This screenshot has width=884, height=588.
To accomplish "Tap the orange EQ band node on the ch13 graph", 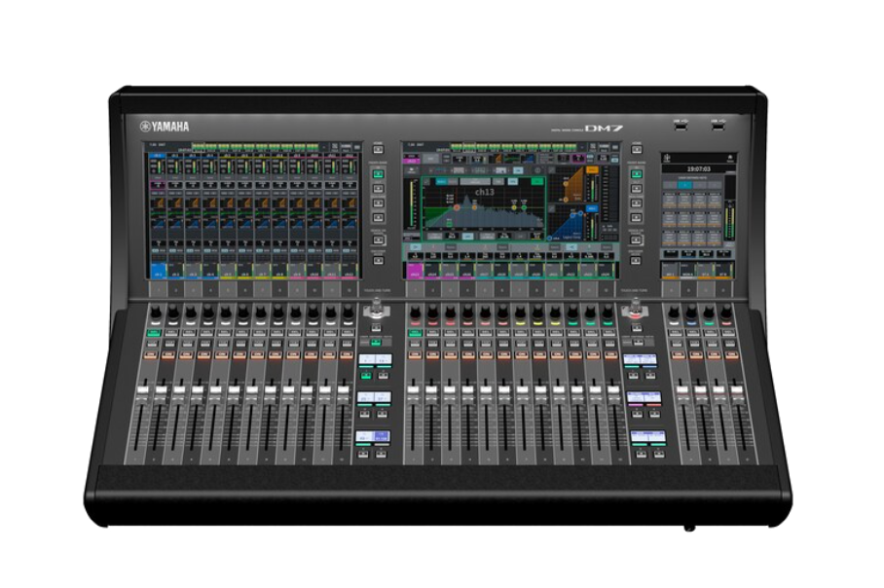I will tap(474, 207).
